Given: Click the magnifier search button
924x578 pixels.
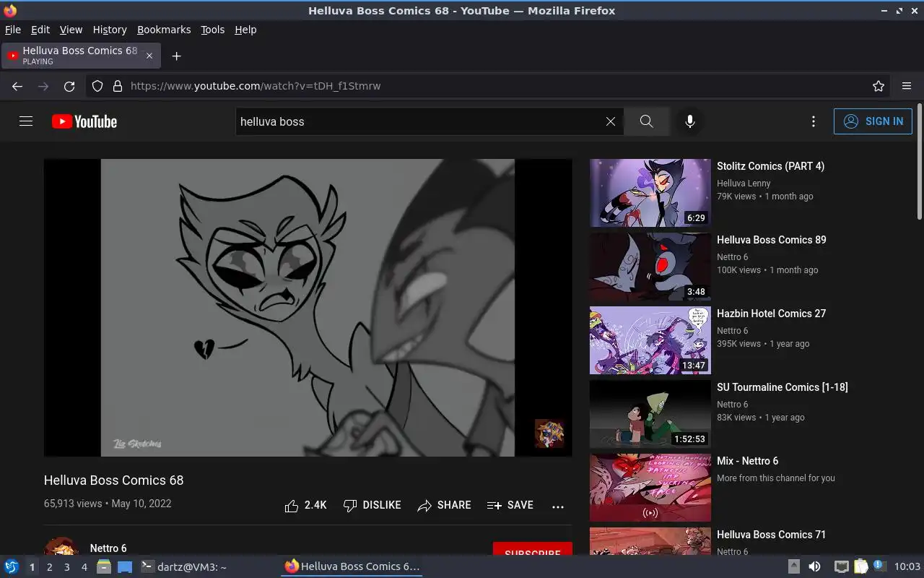Looking at the screenshot, I should pyautogui.click(x=647, y=121).
